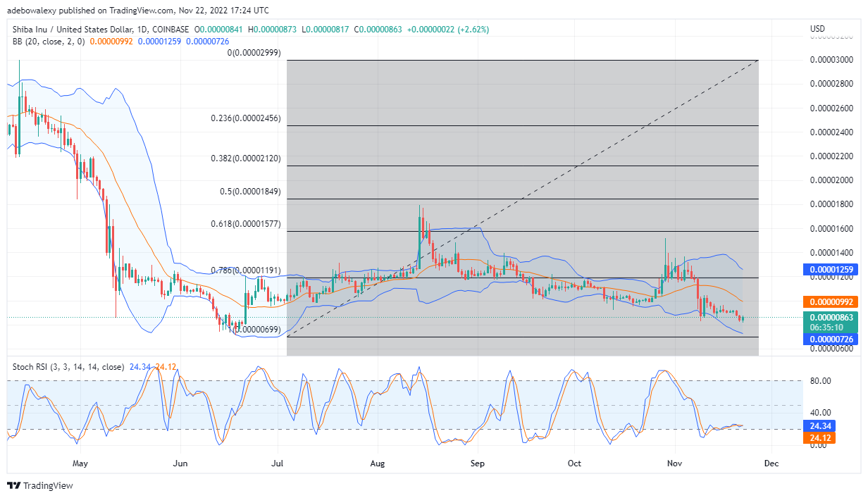The width and height of the screenshot is (868, 498).
Task: Click the Stoch RSI (3, 3, 14, 14, close) label
Action: click(68, 367)
